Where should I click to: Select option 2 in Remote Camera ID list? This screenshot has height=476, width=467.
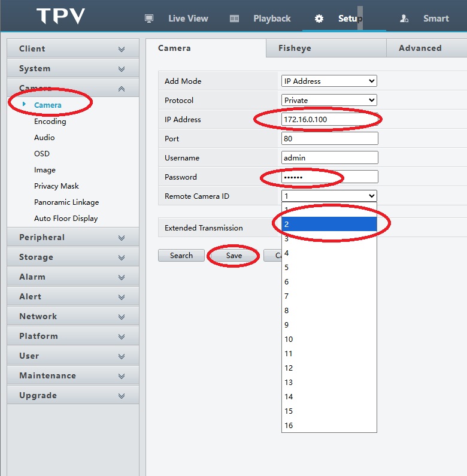click(329, 224)
